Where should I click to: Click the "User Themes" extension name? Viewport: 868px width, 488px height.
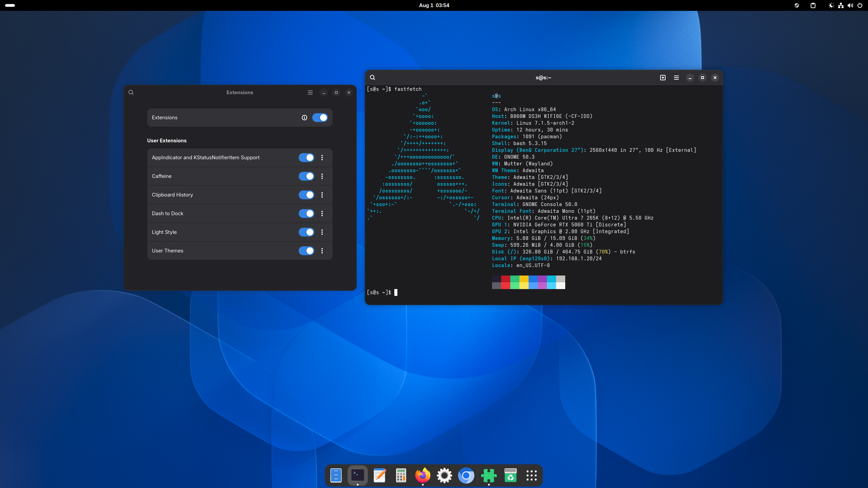[167, 251]
